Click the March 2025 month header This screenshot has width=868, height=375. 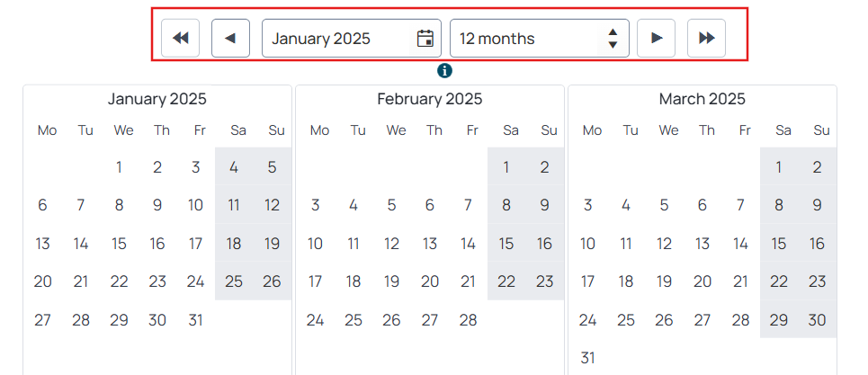tap(702, 99)
